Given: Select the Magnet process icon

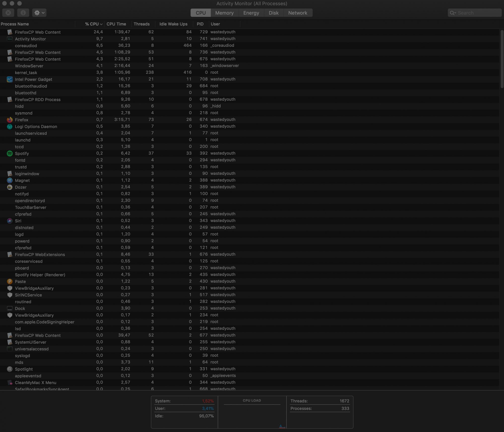Looking at the screenshot, I should point(10,180).
